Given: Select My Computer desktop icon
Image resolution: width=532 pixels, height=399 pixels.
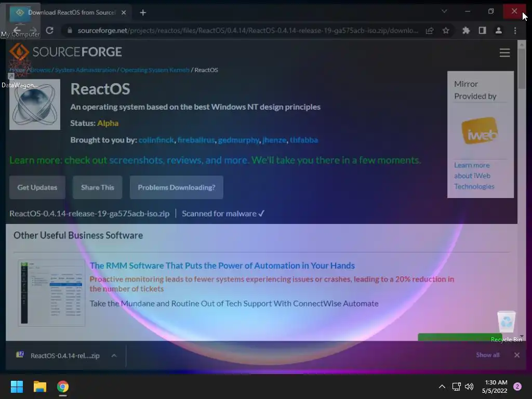Looking at the screenshot, I should pos(20,20).
